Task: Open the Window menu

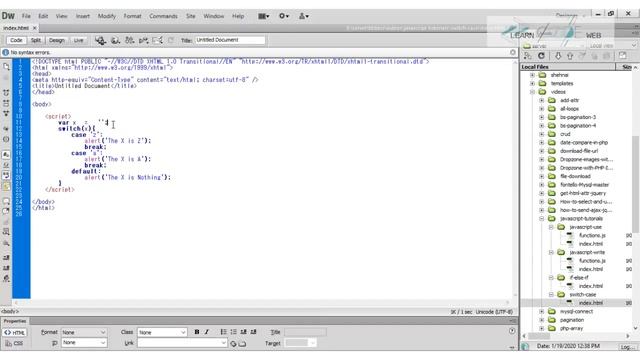Action: coord(213,16)
